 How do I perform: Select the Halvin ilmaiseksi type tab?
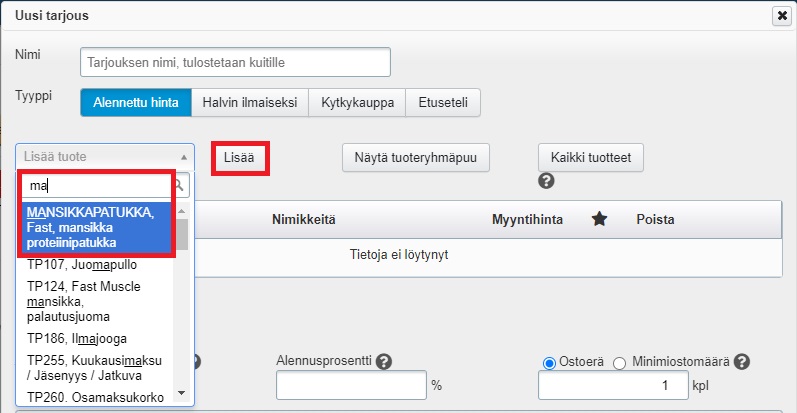250,103
